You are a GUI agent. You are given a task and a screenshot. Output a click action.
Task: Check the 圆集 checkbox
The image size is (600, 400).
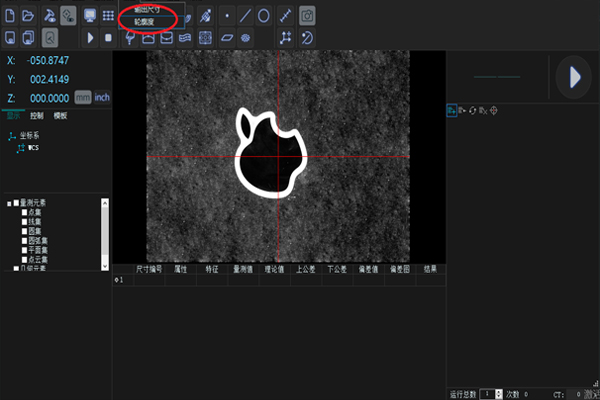(x=24, y=231)
